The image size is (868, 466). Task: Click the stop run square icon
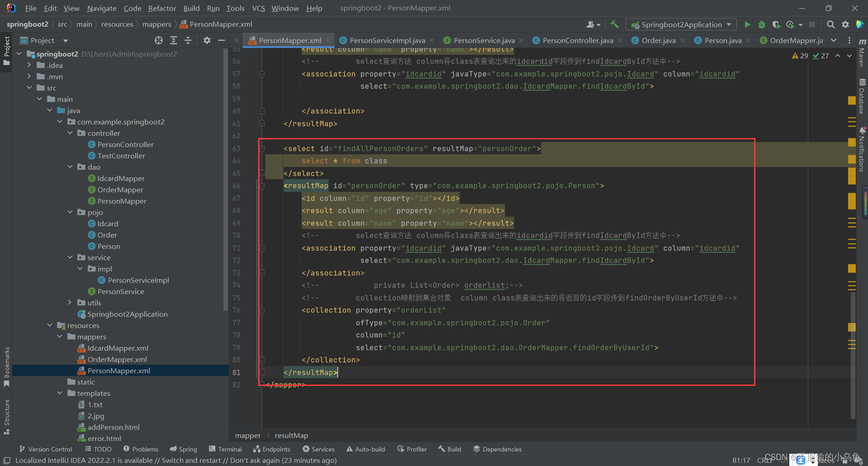(x=812, y=24)
